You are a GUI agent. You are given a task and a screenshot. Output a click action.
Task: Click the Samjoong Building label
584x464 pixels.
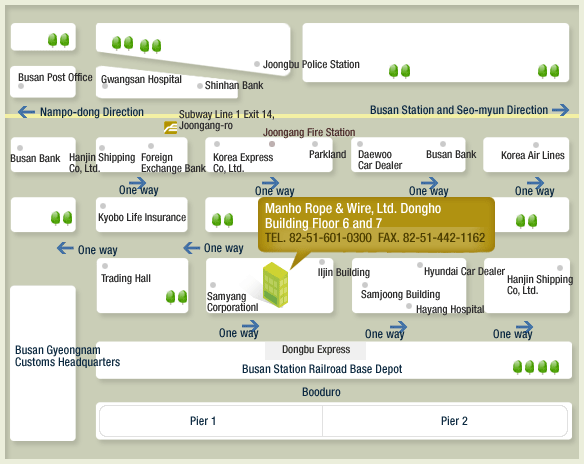tap(400, 294)
